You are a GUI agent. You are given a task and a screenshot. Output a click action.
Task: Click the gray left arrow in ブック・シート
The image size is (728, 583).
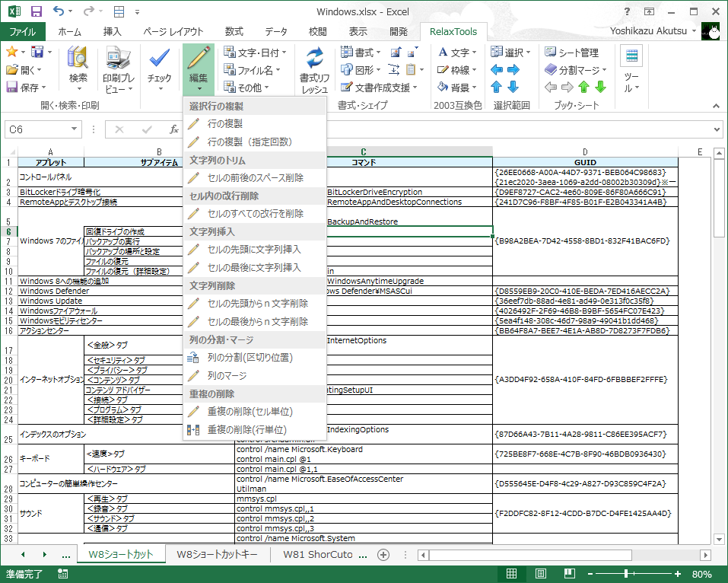pos(551,87)
